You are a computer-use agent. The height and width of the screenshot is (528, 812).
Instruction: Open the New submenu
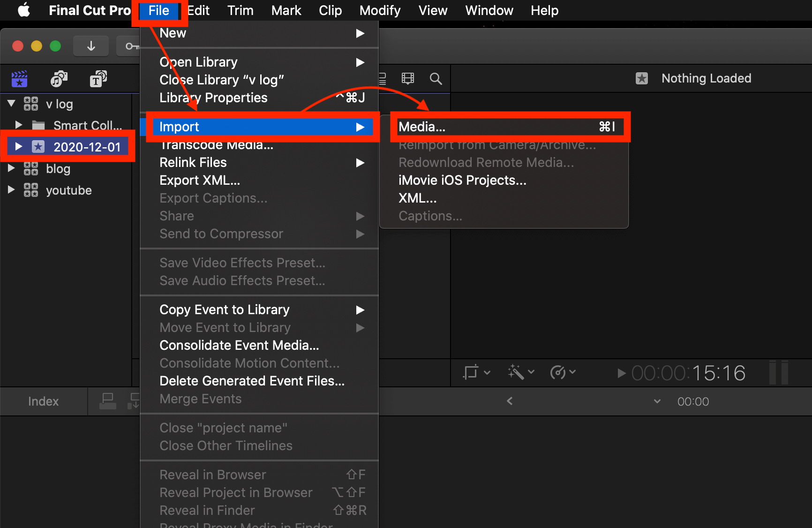[x=259, y=33]
